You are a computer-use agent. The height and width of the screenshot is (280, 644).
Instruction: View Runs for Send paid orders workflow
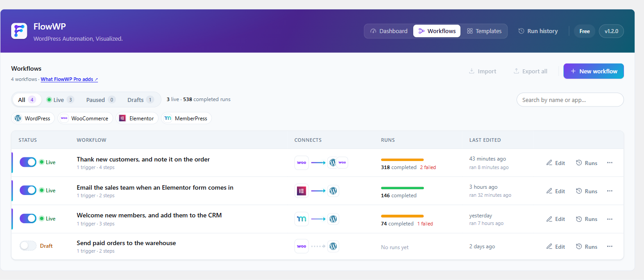coord(586,246)
